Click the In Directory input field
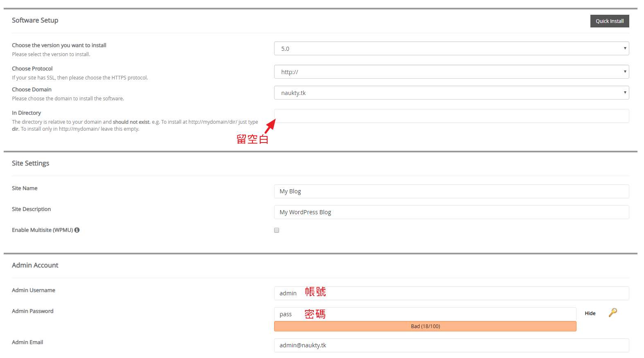Image resolution: width=644 pixels, height=358 pixels. [451, 116]
